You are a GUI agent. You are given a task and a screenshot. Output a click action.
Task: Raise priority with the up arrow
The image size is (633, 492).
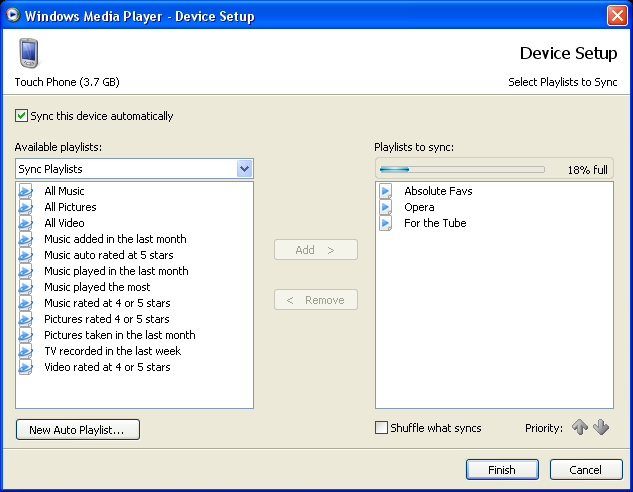tap(580, 427)
